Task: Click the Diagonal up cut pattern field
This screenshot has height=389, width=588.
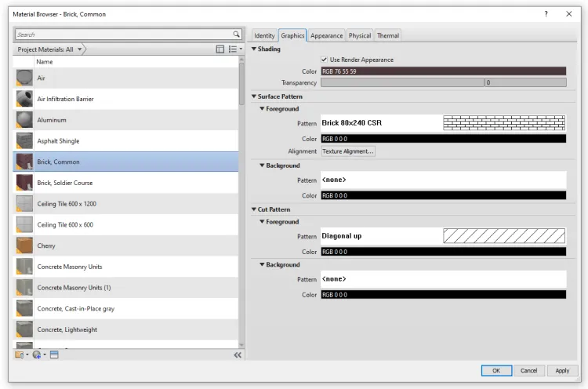Action: pos(443,236)
